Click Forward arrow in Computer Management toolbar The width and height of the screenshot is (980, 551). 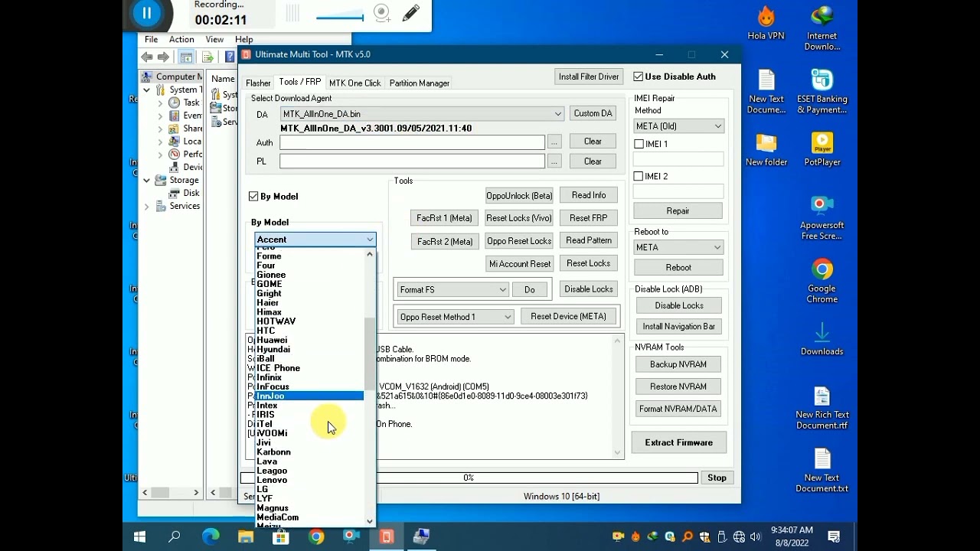tap(163, 57)
